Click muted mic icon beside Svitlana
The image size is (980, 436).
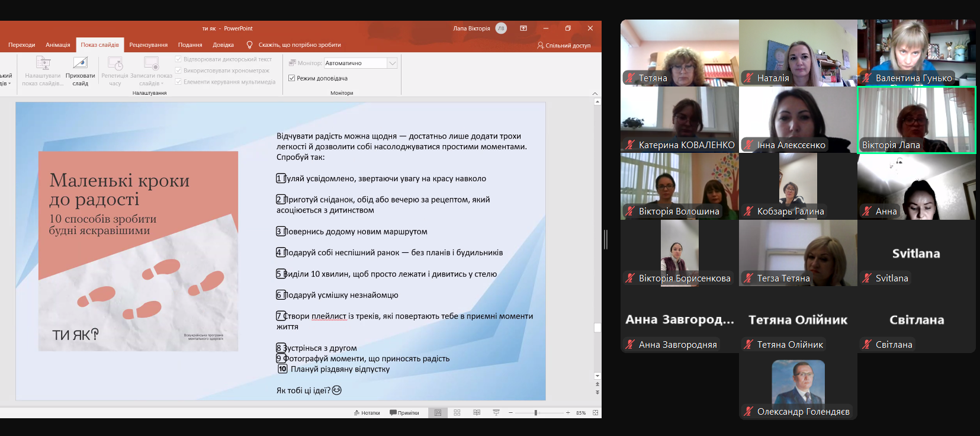coord(867,278)
